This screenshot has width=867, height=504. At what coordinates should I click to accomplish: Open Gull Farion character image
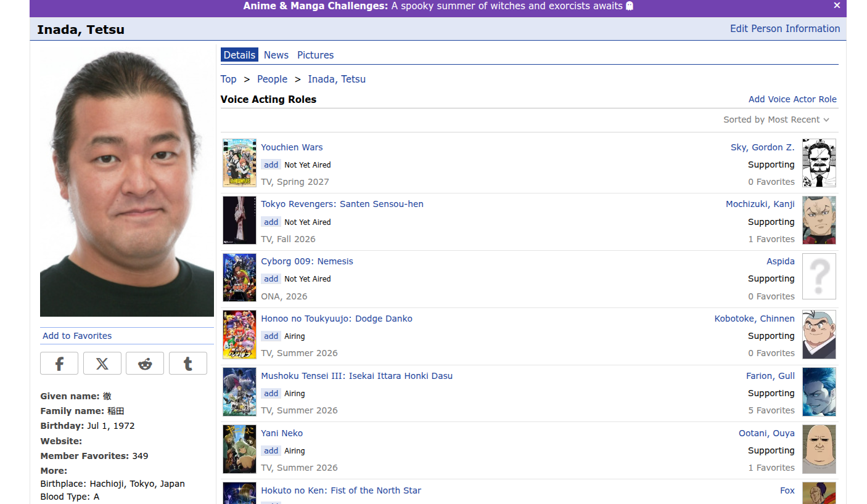[x=819, y=392]
